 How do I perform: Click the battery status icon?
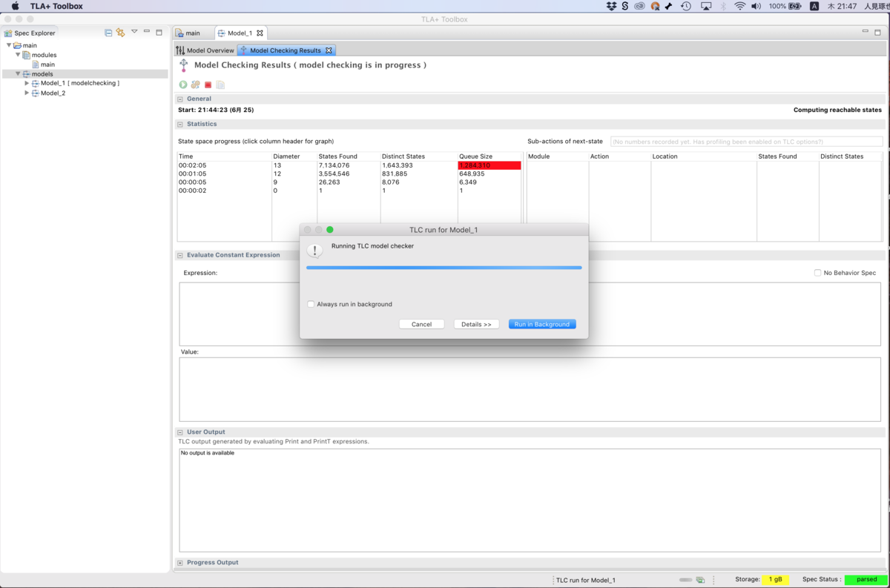(795, 6)
